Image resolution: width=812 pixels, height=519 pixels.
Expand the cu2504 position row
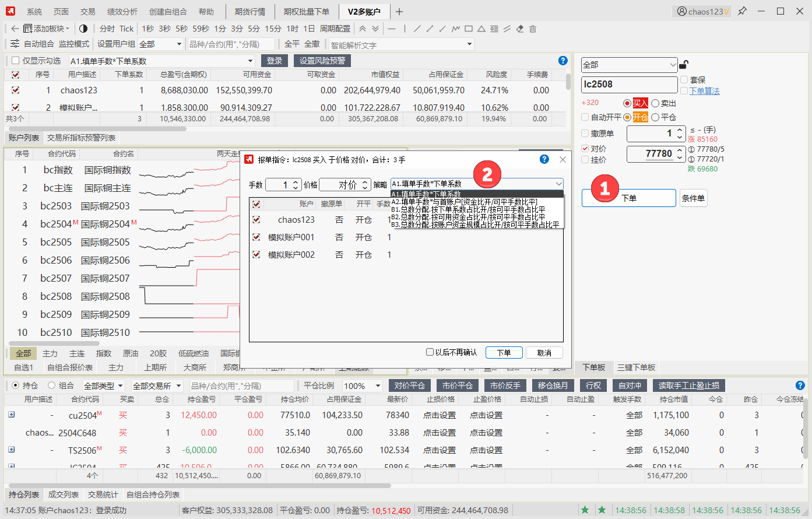click(x=11, y=415)
